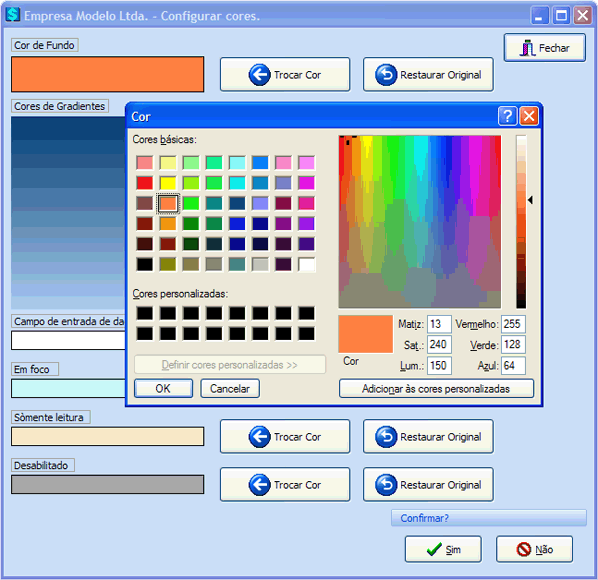Select the white basic color swatch
The height and width of the screenshot is (580, 598).
click(x=307, y=264)
